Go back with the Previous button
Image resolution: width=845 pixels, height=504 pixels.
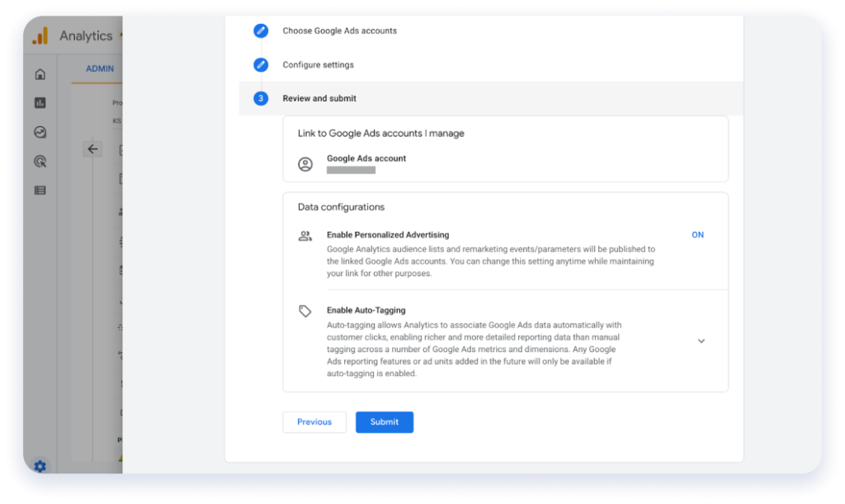(x=314, y=422)
